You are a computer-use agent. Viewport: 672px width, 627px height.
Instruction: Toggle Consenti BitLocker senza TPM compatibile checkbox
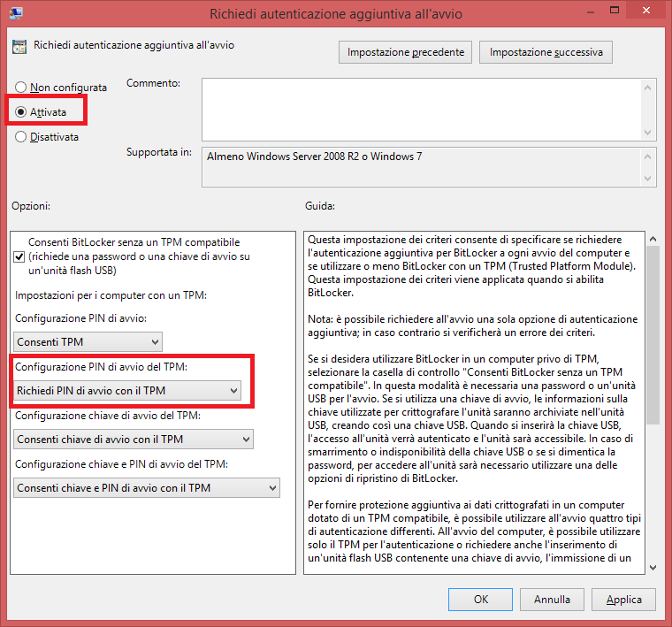pos(19,256)
